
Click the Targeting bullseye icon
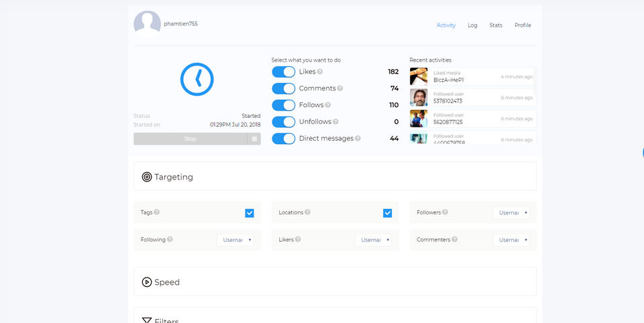(147, 177)
